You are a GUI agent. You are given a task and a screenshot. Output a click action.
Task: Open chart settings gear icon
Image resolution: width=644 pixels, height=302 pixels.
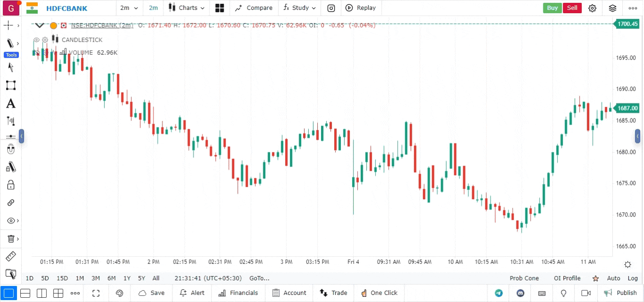coord(592,8)
